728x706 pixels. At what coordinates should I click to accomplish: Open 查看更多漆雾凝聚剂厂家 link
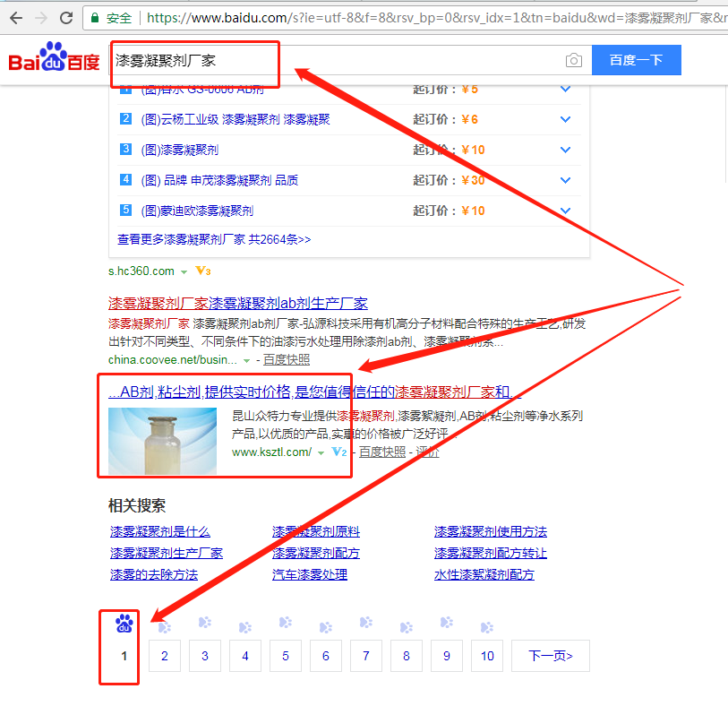[214, 239]
